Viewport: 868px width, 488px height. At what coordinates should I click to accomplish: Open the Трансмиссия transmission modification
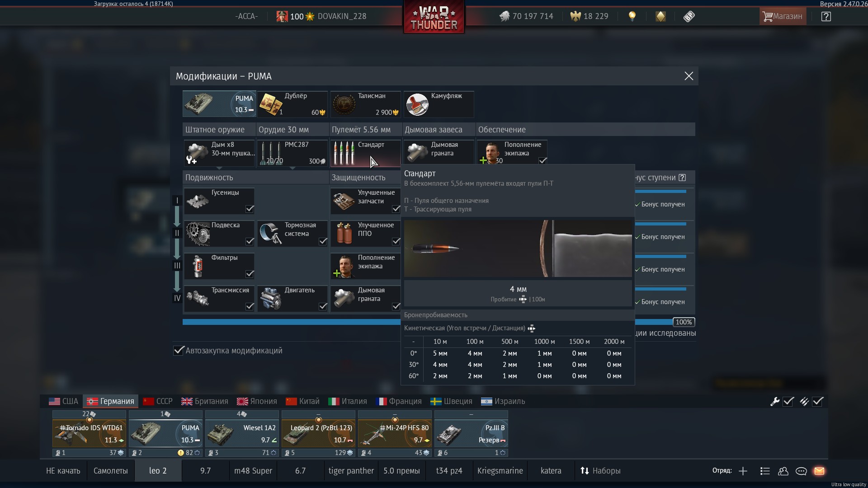(219, 298)
